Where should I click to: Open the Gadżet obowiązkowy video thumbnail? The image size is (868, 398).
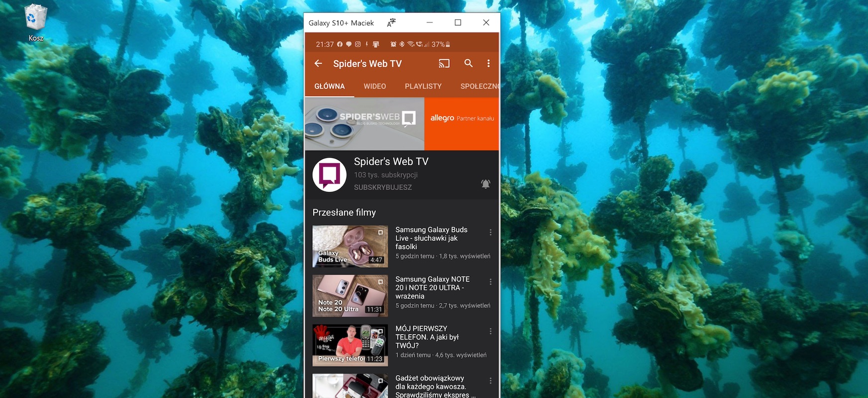(x=350, y=386)
